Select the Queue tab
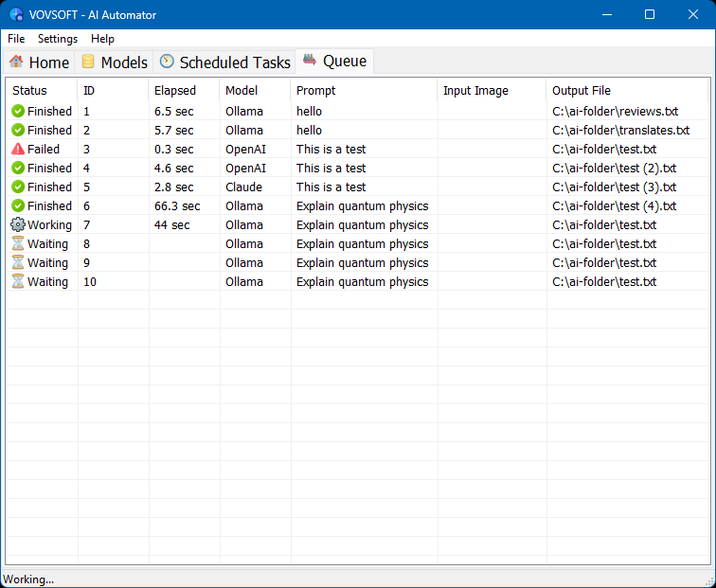 [334, 62]
